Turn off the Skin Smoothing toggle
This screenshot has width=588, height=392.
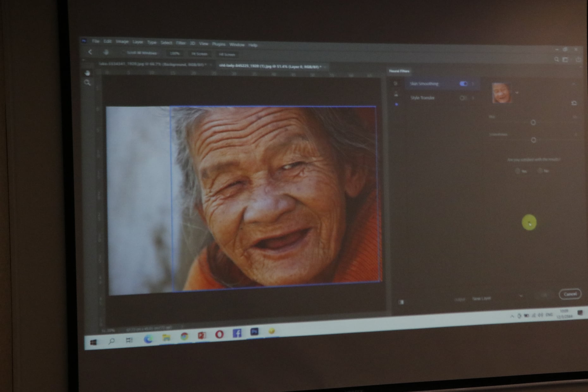tap(463, 83)
